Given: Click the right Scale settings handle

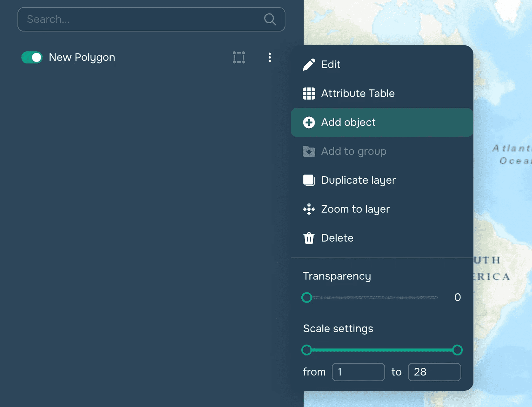Looking at the screenshot, I should pyautogui.click(x=457, y=350).
